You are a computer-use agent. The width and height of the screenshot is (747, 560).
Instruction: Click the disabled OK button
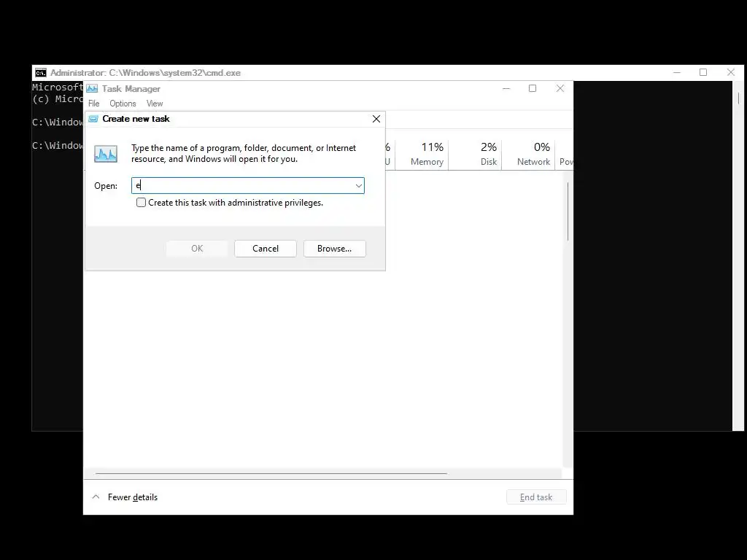[x=197, y=249]
